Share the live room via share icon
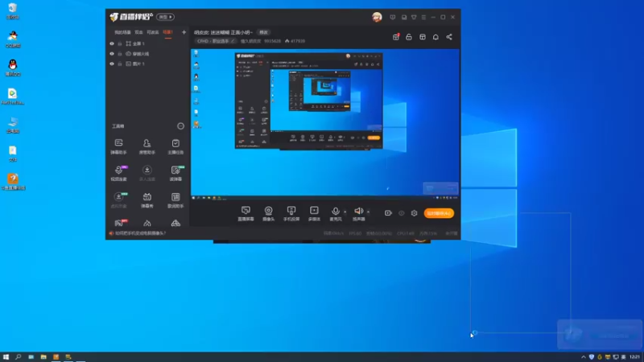Image resolution: width=644 pixels, height=362 pixels. (x=449, y=37)
